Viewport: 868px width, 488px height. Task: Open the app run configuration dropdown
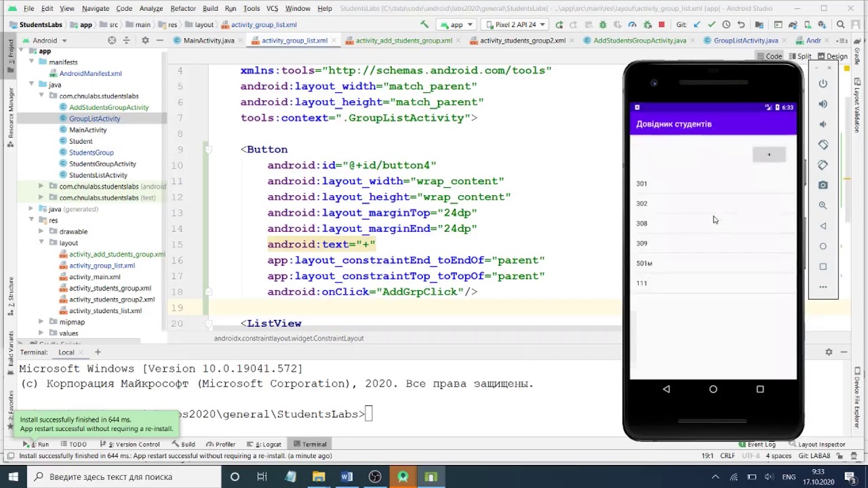[x=457, y=24]
